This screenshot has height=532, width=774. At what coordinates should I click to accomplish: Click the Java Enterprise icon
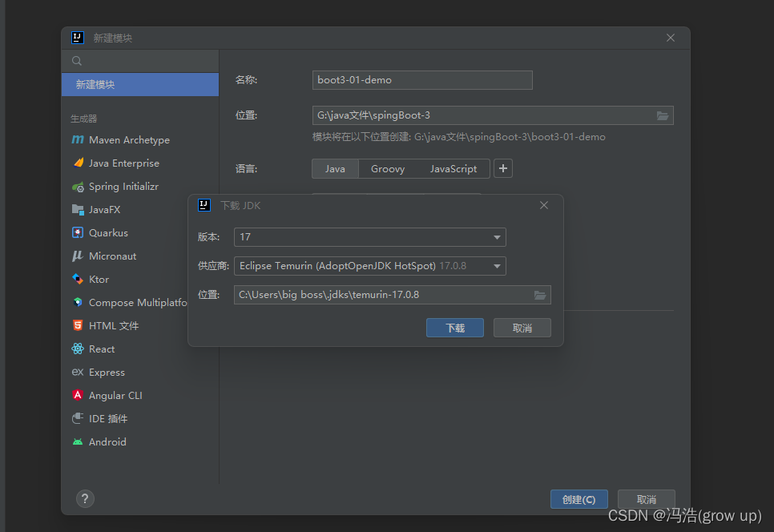pos(78,163)
